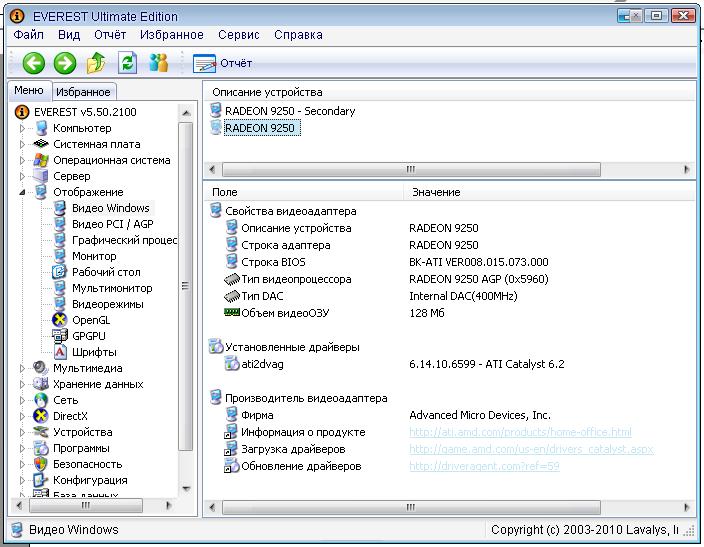Switch to the Избранное sidebar tab
704x547 pixels.
(x=84, y=92)
